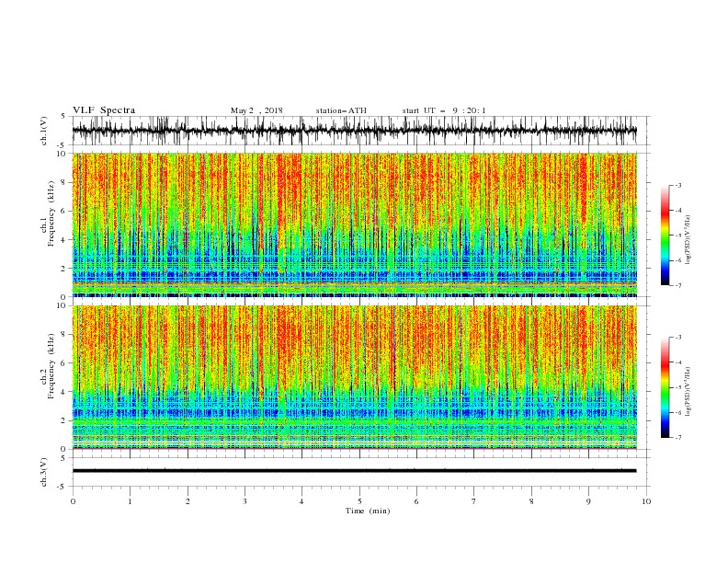Click ch.1 colorbar '-3' tick value

click(x=678, y=185)
